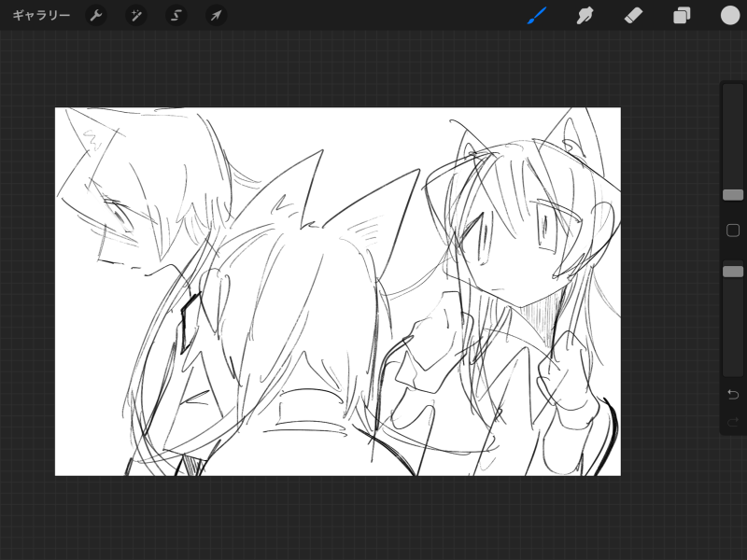Image resolution: width=747 pixels, height=560 pixels.
Task: Activate the Selection tool
Action: click(176, 15)
